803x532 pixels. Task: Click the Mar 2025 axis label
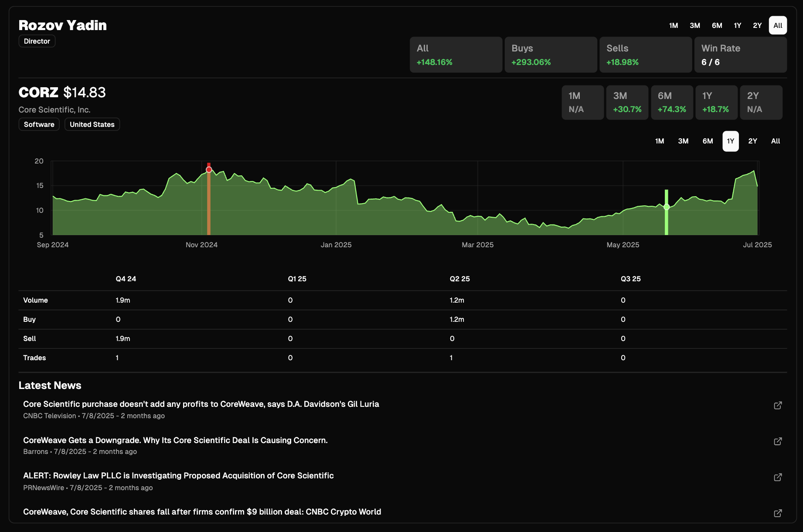pyautogui.click(x=478, y=245)
